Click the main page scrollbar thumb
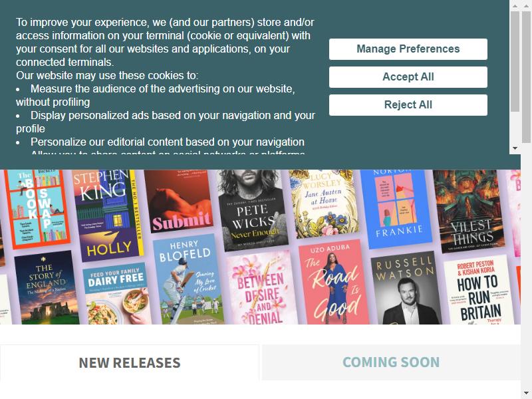This screenshot has width=532, height=399. pyautogui.click(x=526, y=76)
